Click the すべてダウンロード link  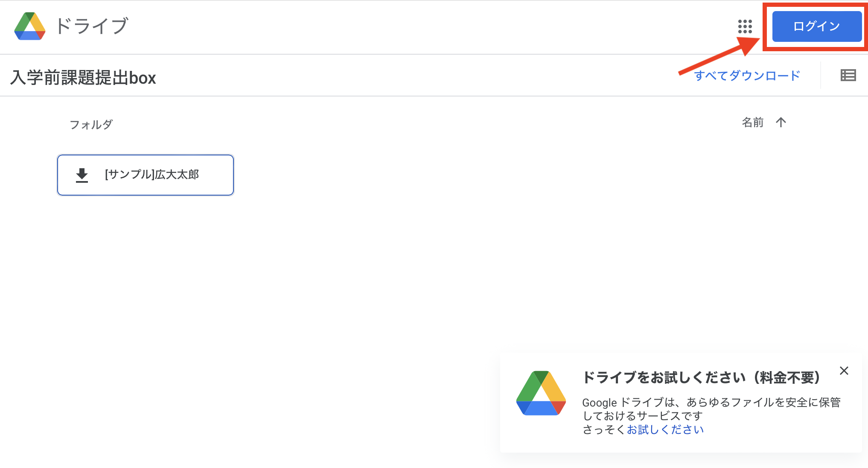[x=747, y=76]
